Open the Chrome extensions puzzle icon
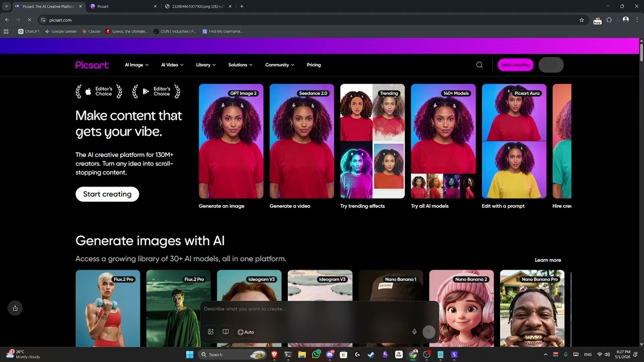The image size is (644, 362). (x=609, y=20)
